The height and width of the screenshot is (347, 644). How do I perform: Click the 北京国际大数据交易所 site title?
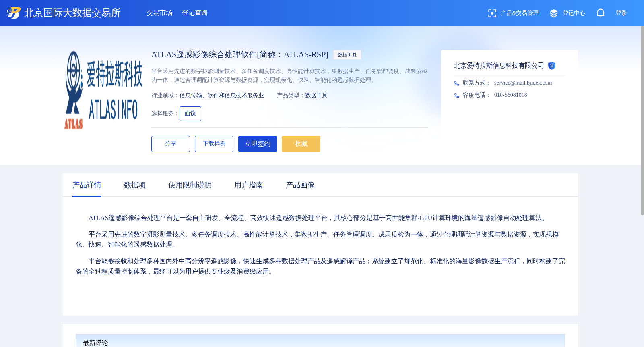72,13
